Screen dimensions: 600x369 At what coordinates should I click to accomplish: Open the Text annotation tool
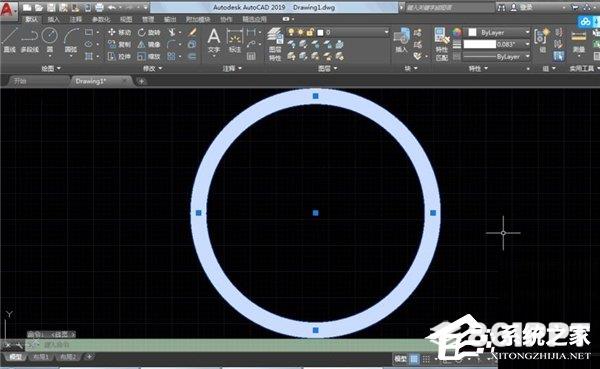214,41
